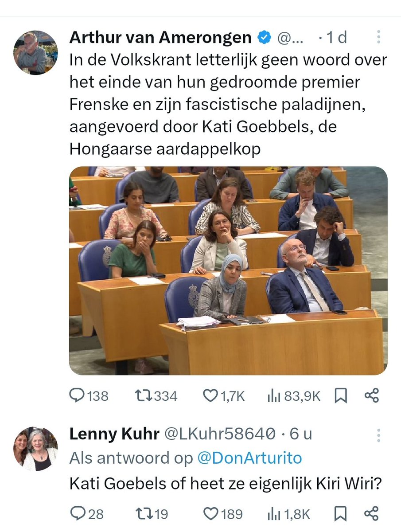
Task: Open more options on Arthur's tweet
Action: point(378,37)
